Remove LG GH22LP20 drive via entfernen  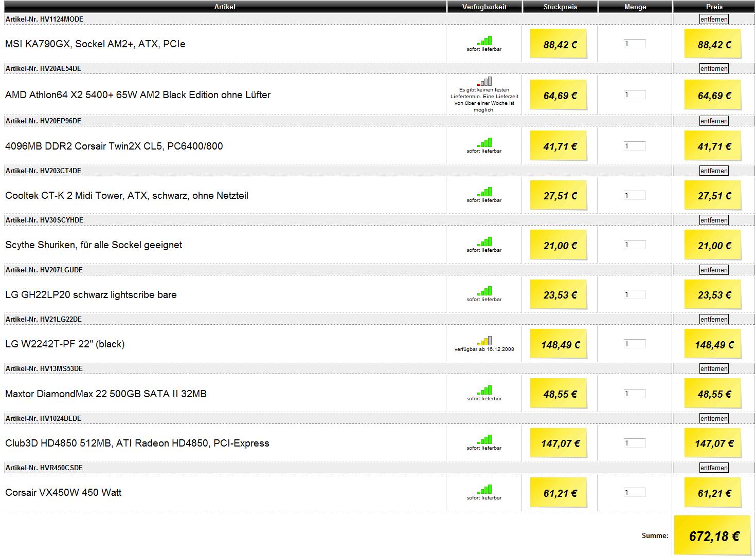(714, 270)
